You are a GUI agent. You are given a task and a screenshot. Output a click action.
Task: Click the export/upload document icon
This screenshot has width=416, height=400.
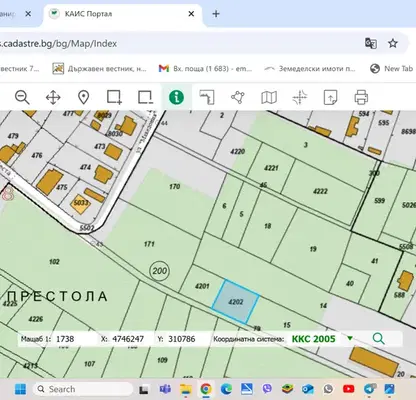pos(330,98)
